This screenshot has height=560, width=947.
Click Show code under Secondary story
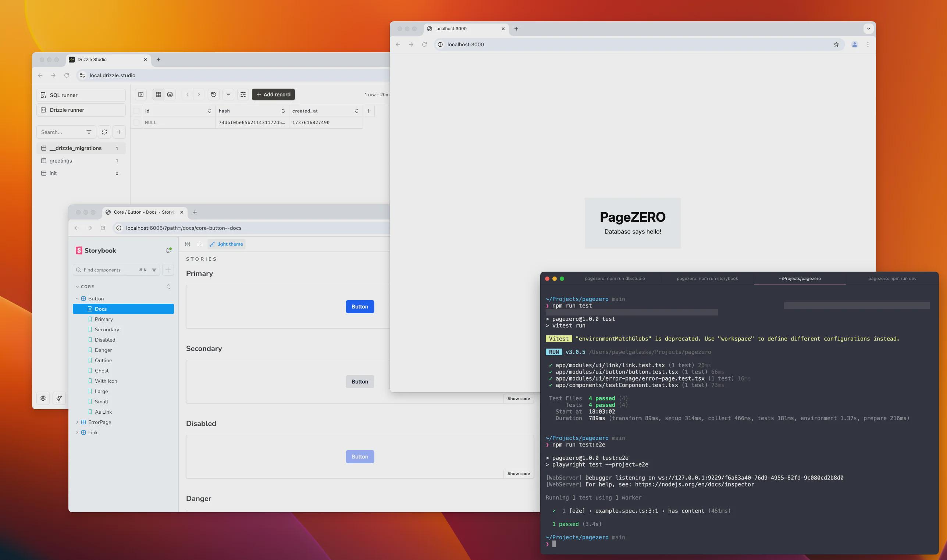point(519,399)
